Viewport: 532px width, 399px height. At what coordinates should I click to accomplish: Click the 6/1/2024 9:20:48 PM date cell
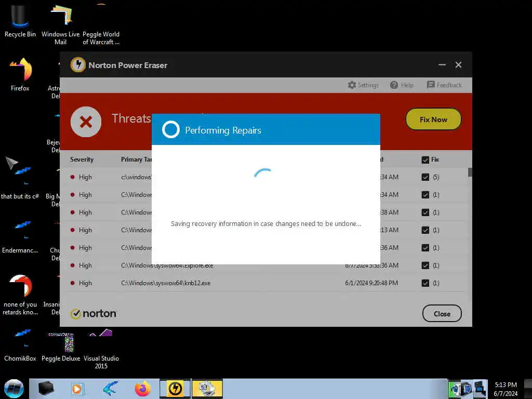(x=371, y=283)
